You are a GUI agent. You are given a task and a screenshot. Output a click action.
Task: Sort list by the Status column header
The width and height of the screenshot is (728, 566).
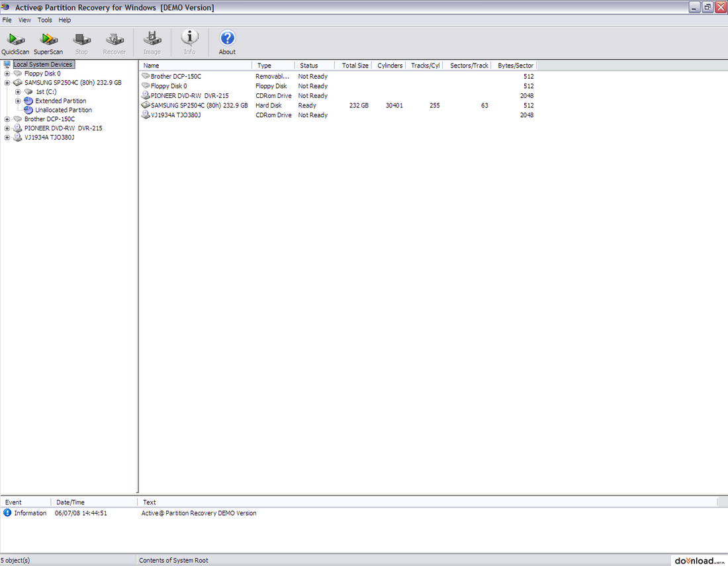pos(315,66)
